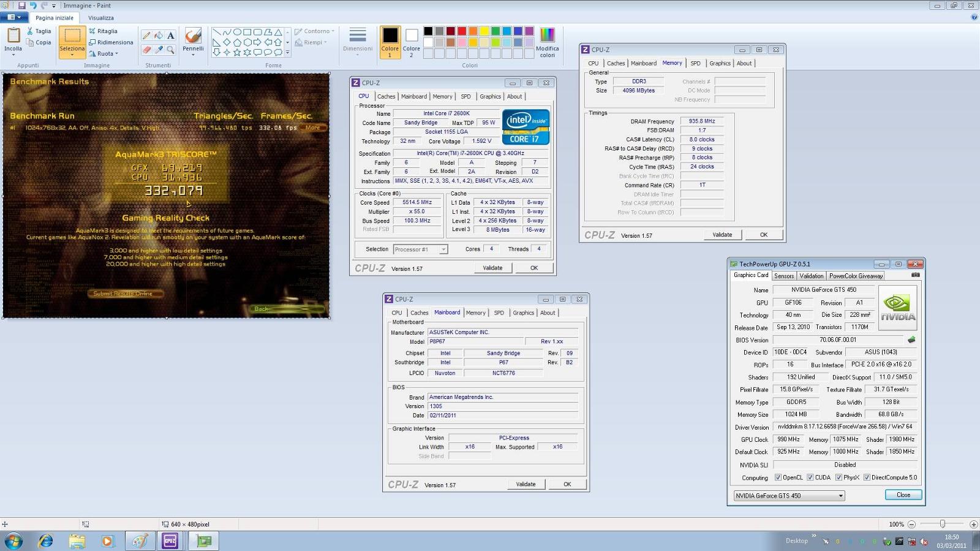Click Validate in CPU-Z Memory window
This screenshot has width=980, height=551.
pyautogui.click(x=722, y=235)
